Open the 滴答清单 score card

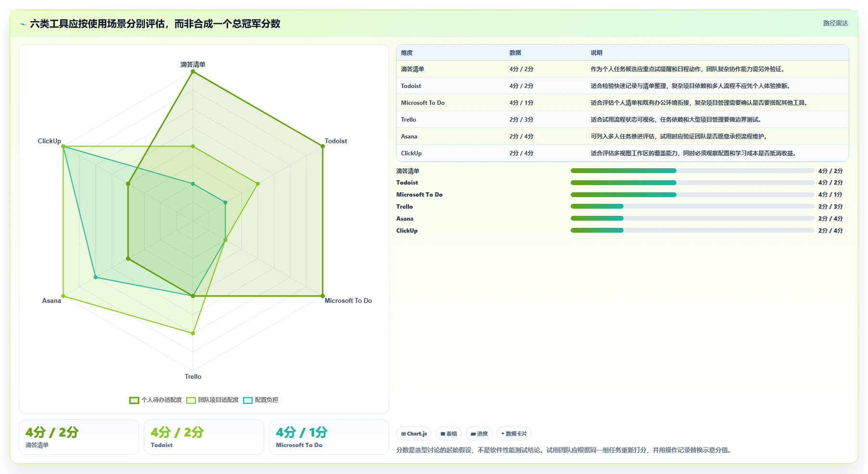[x=79, y=437]
